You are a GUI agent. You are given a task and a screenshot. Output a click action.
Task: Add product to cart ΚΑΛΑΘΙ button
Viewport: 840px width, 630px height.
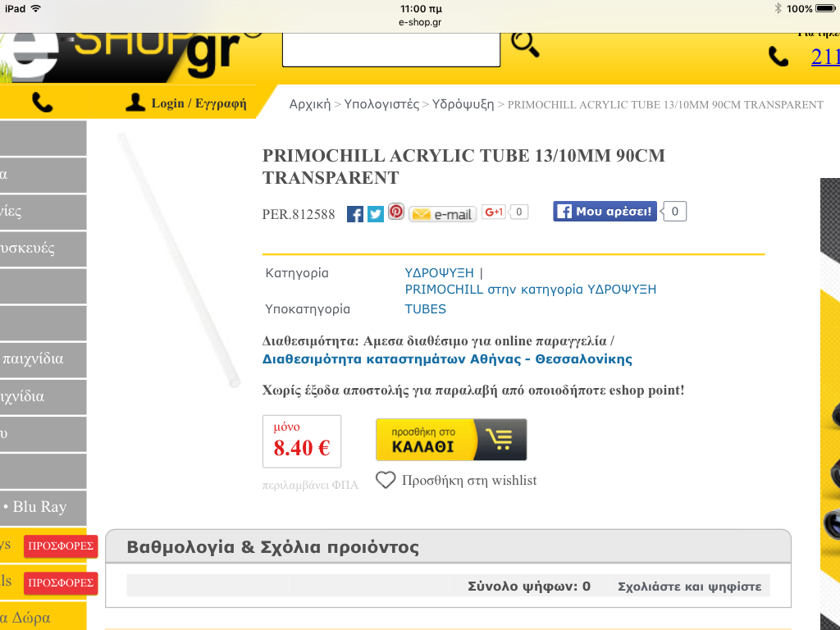click(451, 440)
